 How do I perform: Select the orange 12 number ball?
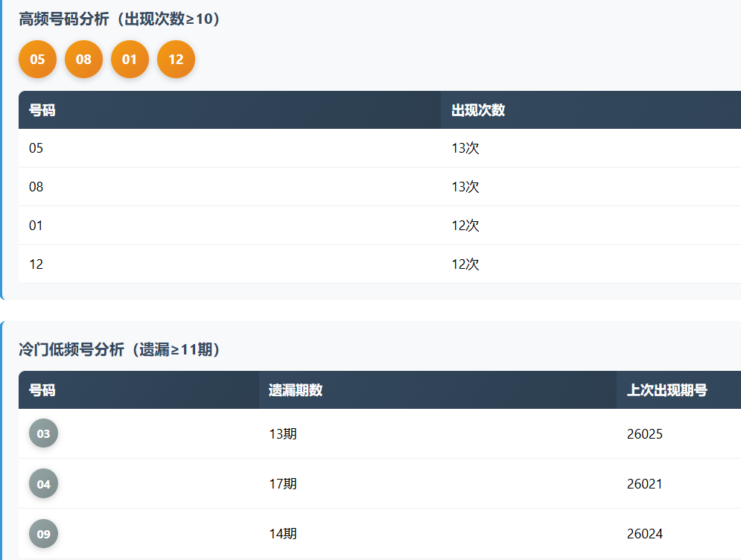[x=176, y=60]
